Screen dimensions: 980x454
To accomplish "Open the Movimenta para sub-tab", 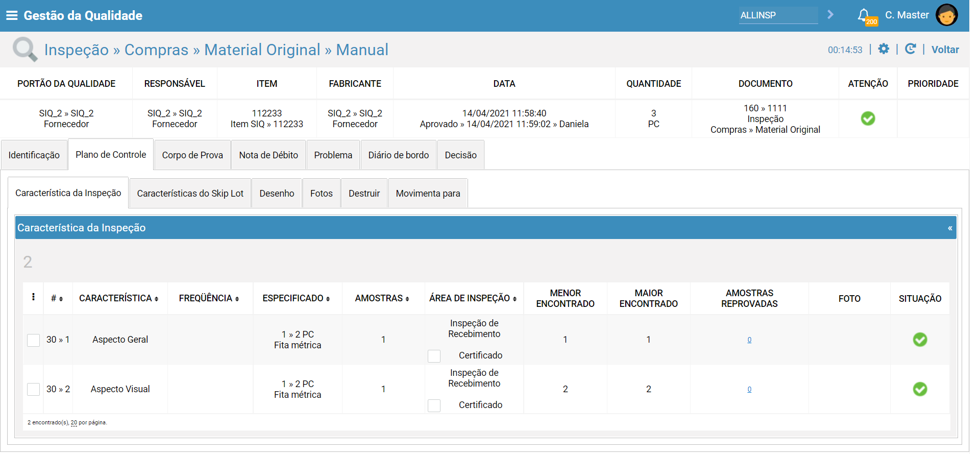I will click(428, 194).
